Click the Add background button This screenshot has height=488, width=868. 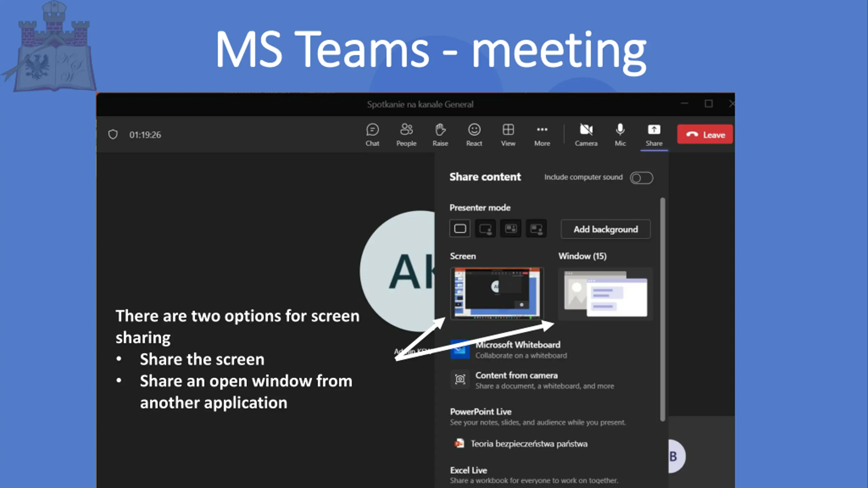pyautogui.click(x=606, y=229)
